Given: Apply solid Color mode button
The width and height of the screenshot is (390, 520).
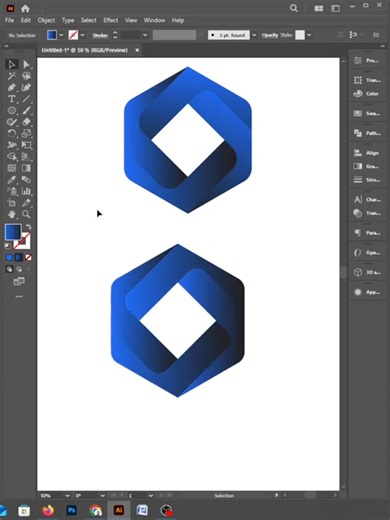Looking at the screenshot, I should (9, 257).
